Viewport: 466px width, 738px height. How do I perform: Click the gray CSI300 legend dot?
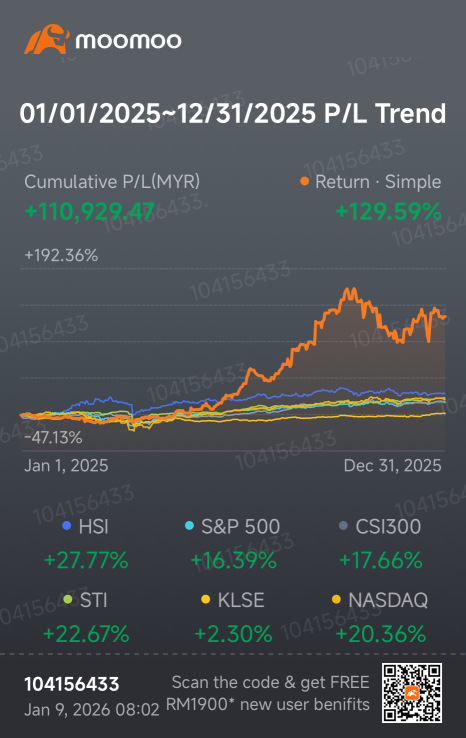pyautogui.click(x=343, y=526)
